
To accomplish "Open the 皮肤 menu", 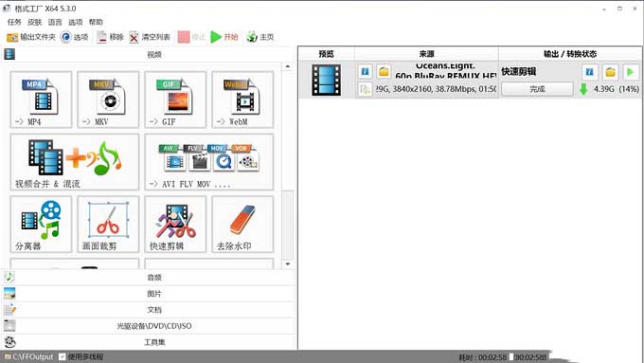I will click(34, 22).
